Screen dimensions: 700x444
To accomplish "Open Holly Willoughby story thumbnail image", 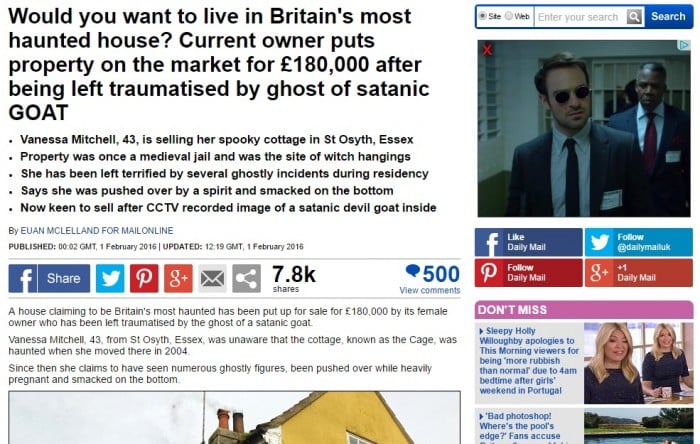I will click(638, 363).
